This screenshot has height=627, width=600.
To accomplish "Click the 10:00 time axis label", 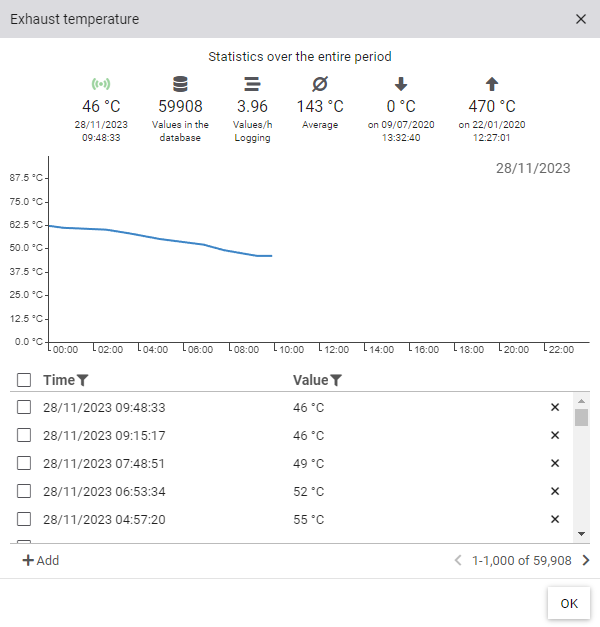I will point(292,350).
